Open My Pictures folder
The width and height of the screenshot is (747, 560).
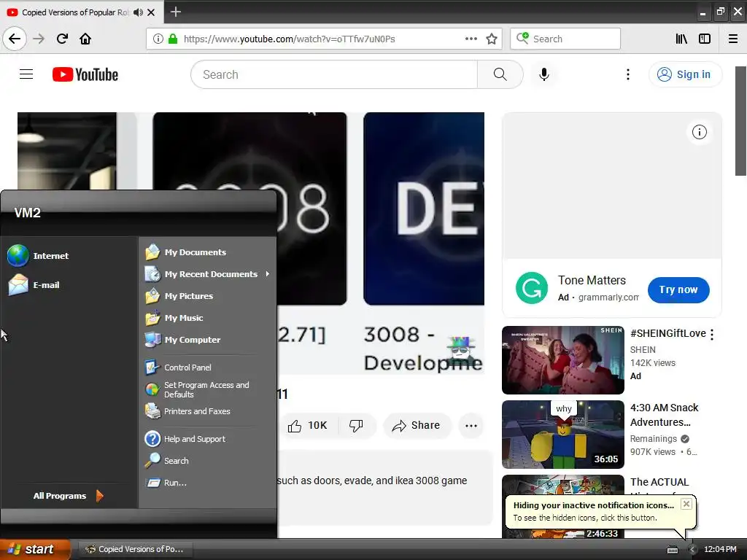click(179, 296)
